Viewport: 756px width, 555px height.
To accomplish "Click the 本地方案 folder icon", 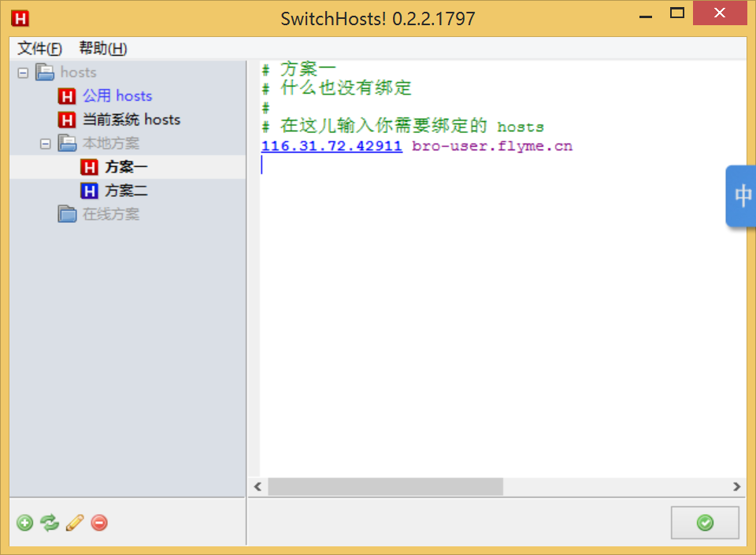I will pos(67,143).
